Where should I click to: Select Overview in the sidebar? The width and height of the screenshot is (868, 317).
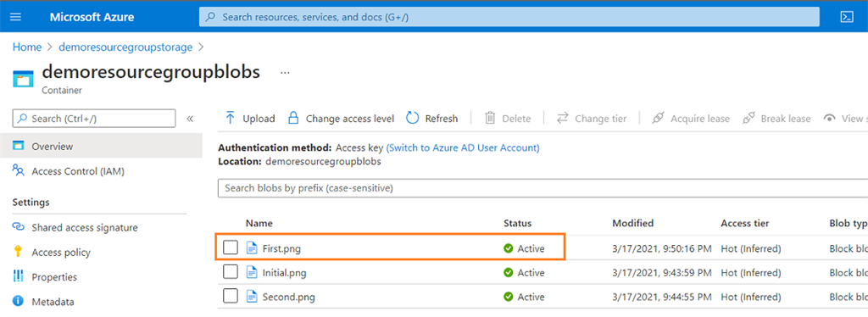point(101,147)
